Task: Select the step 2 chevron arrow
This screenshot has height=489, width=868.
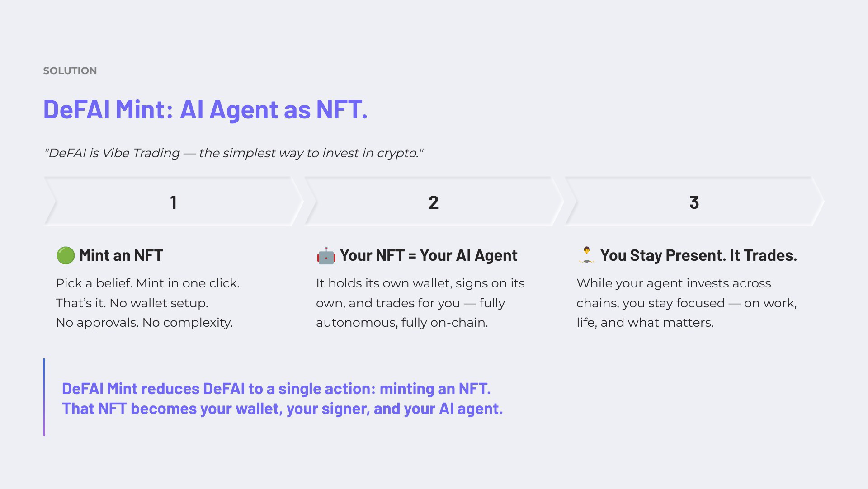Action: 434,202
